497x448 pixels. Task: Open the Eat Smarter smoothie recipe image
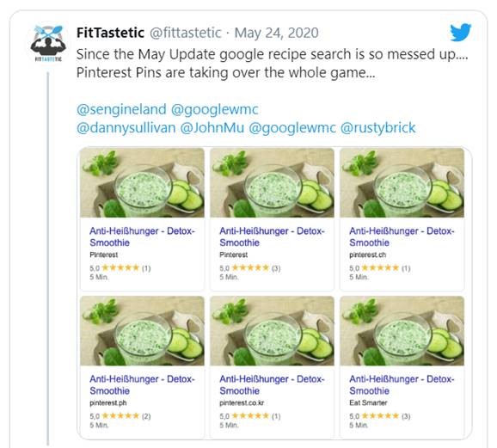click(402, 331)
